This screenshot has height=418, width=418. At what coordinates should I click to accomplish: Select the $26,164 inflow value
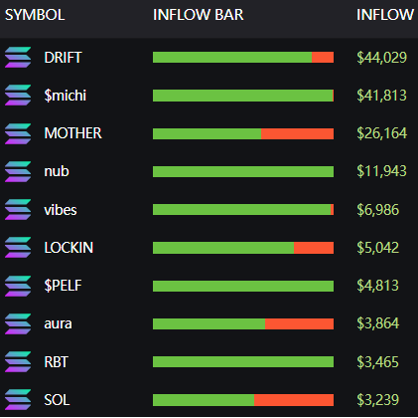(382, 133)
